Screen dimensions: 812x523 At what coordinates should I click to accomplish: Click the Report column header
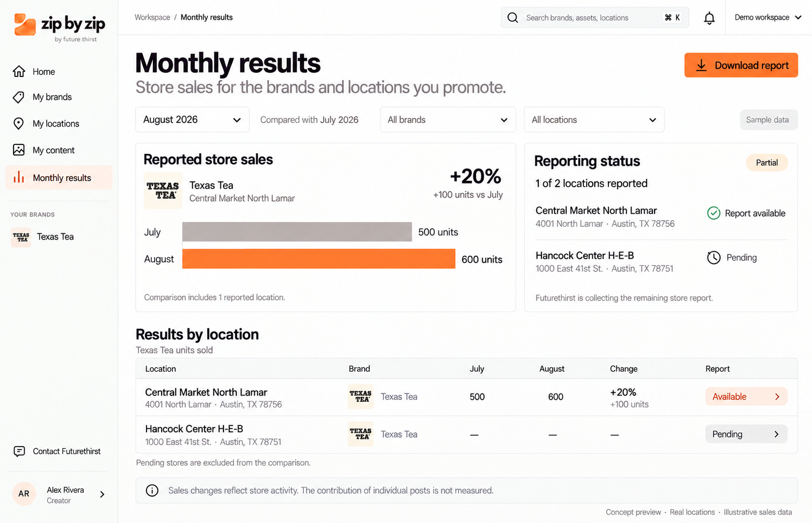(717, 369)
